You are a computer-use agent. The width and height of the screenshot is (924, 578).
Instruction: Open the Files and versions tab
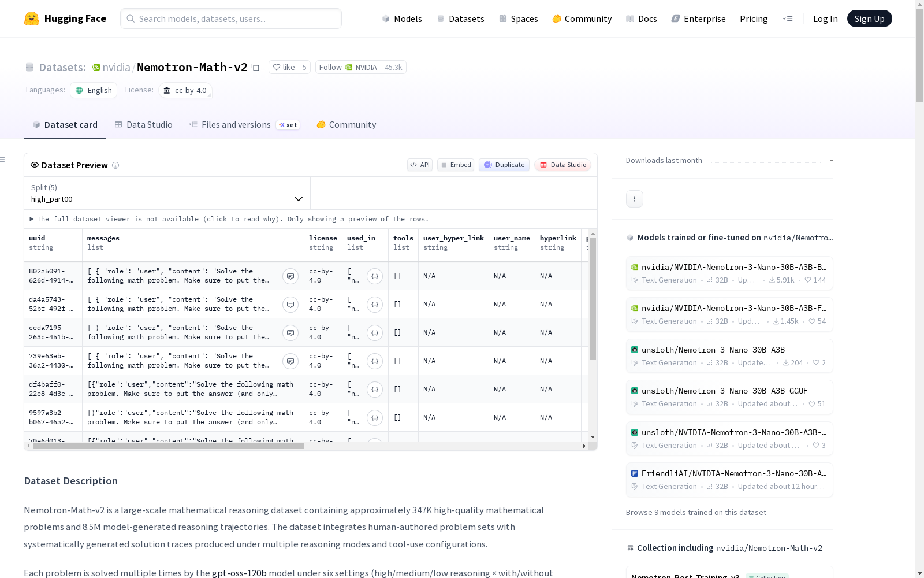click(x=245, y=125)
